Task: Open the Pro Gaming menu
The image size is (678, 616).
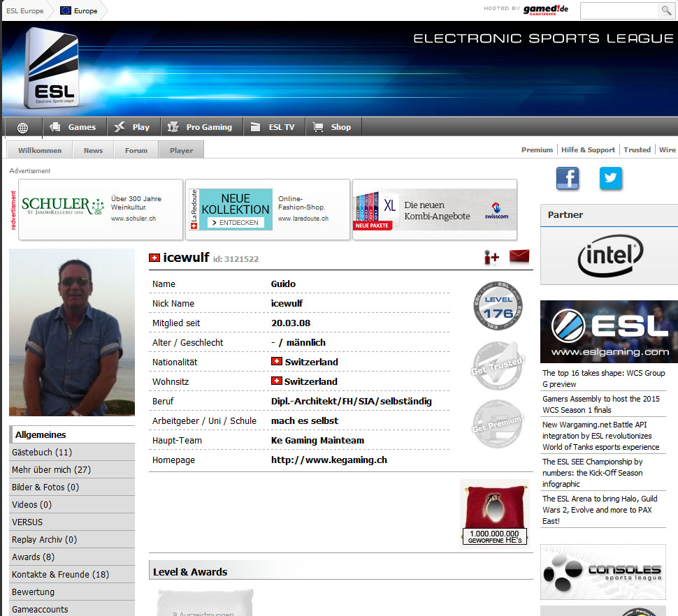Action: coord(201,127)
